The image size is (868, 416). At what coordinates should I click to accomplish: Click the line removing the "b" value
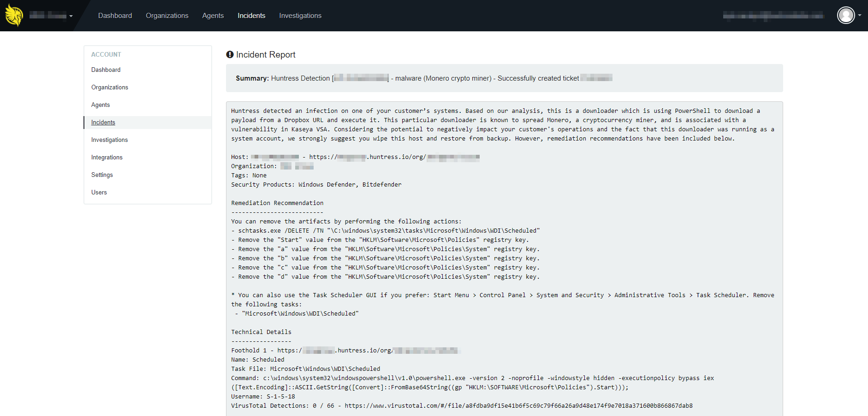(x=386, y=258)
